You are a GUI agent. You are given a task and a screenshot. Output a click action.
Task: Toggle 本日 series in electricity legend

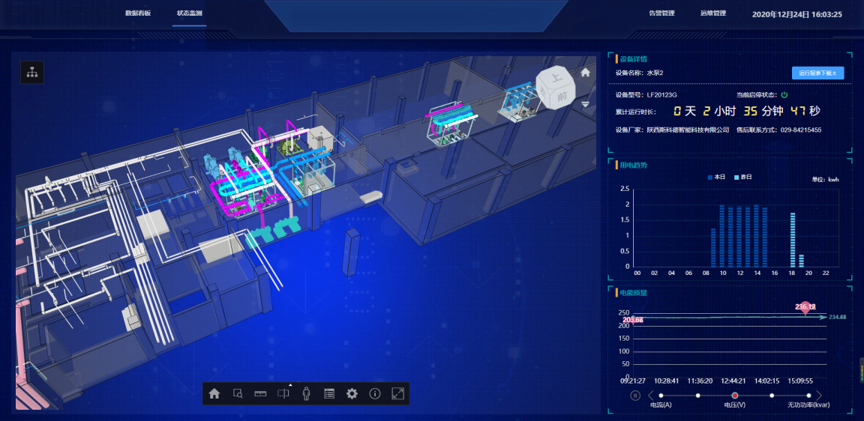tap(716, 177)
